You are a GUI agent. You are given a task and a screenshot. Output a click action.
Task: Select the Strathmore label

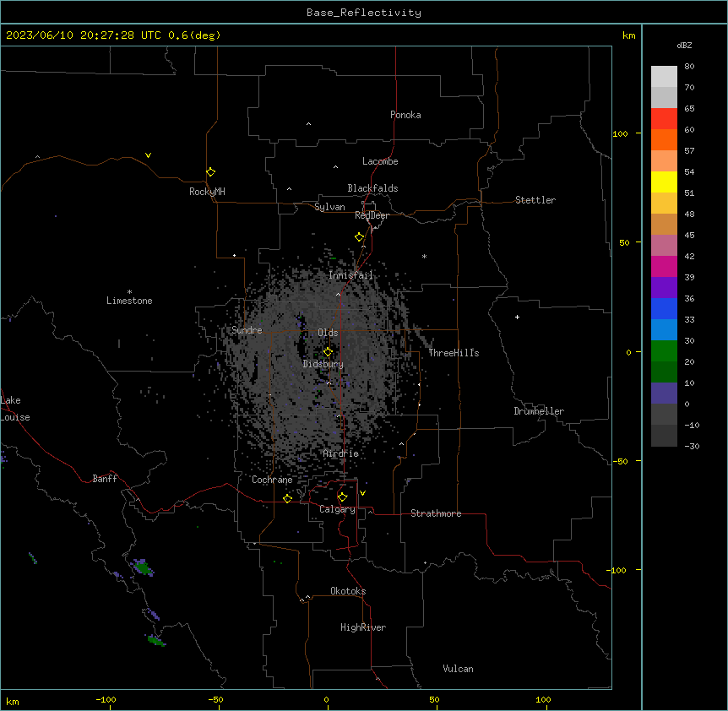436,513
